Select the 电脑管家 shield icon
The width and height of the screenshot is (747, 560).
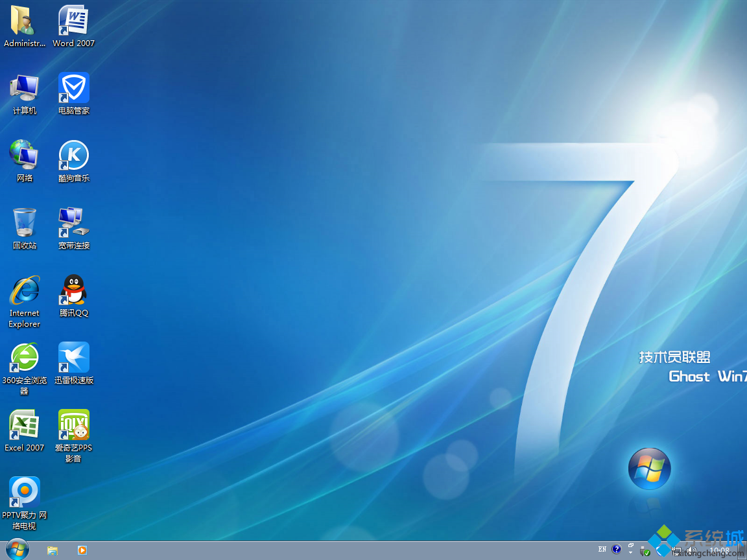[x=73, y=88]
